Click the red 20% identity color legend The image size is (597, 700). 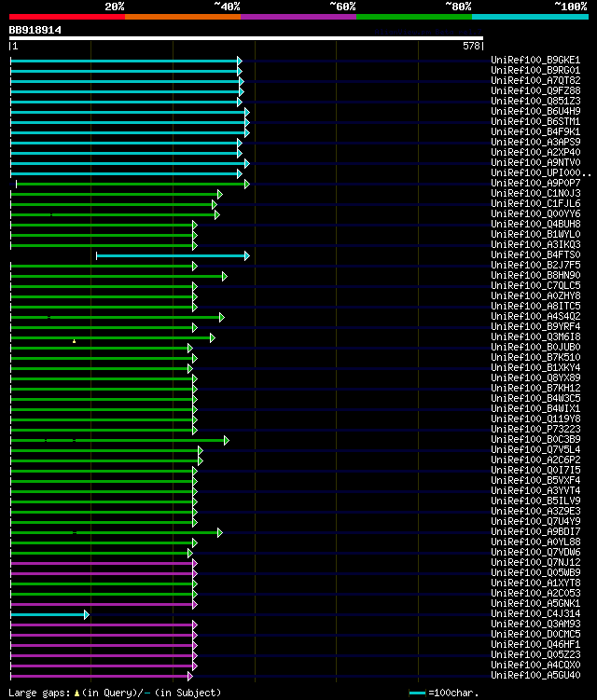coord(67,17)
